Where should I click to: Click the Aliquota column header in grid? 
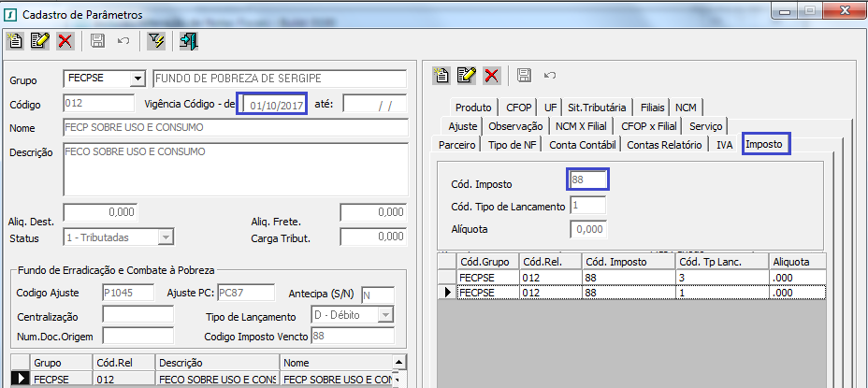[x=797, y=262]
